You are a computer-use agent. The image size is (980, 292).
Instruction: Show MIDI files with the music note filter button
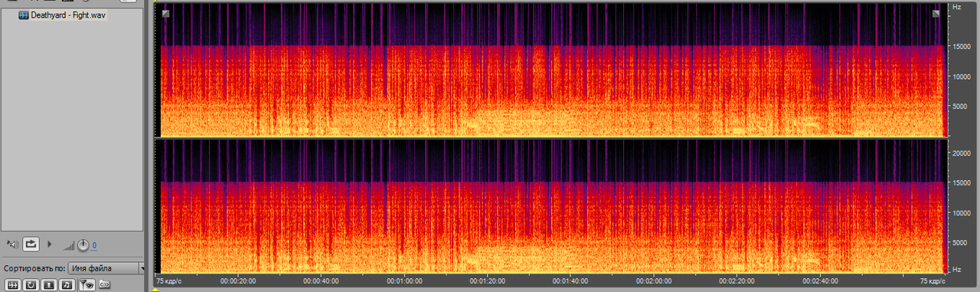coord(67,285)
